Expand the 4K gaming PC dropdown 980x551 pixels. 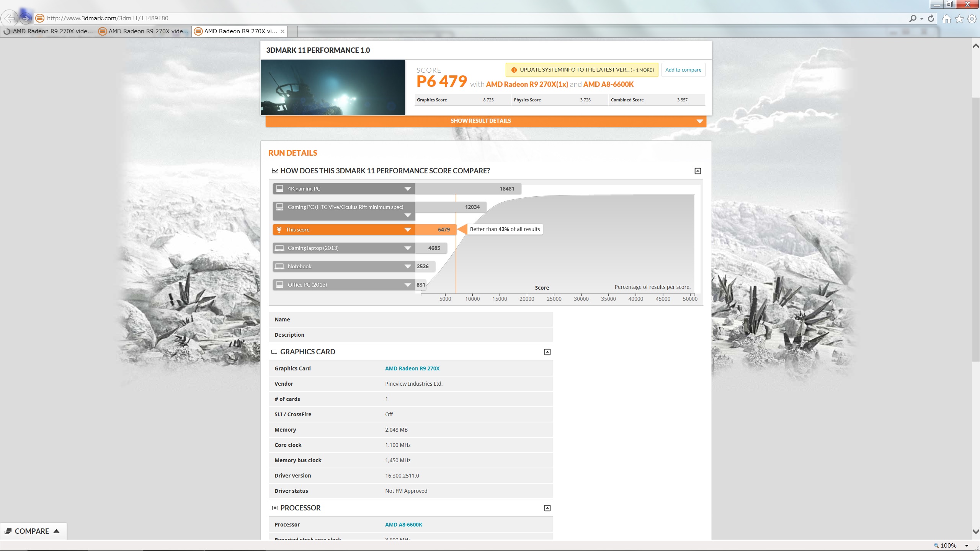(x=407, y=189)
